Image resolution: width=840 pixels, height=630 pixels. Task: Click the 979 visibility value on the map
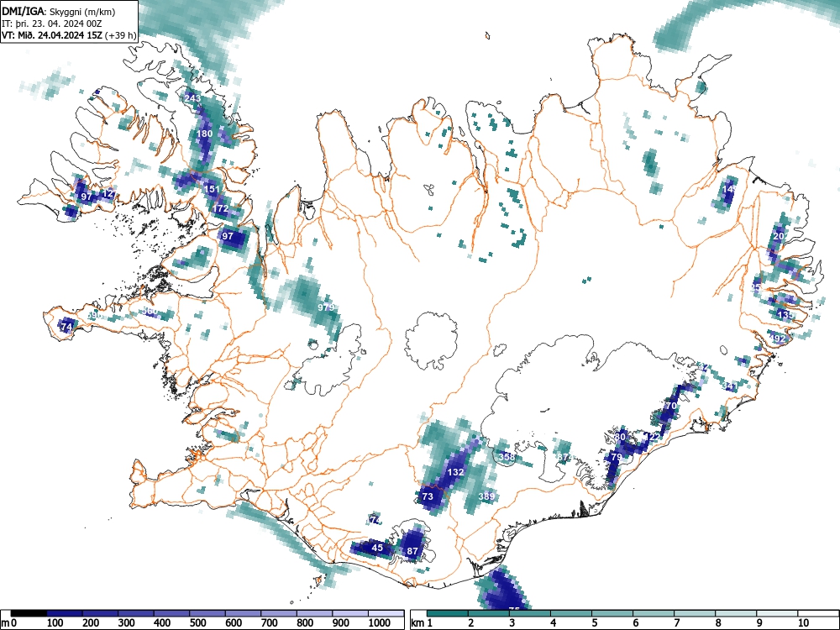326,307
